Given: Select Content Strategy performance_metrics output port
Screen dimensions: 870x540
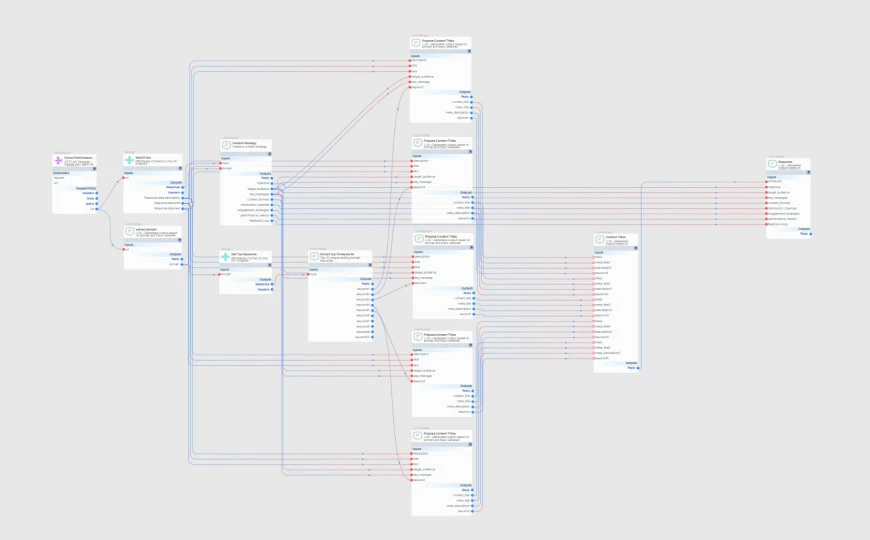Looking at the screenshot, I should click(272, 215).
